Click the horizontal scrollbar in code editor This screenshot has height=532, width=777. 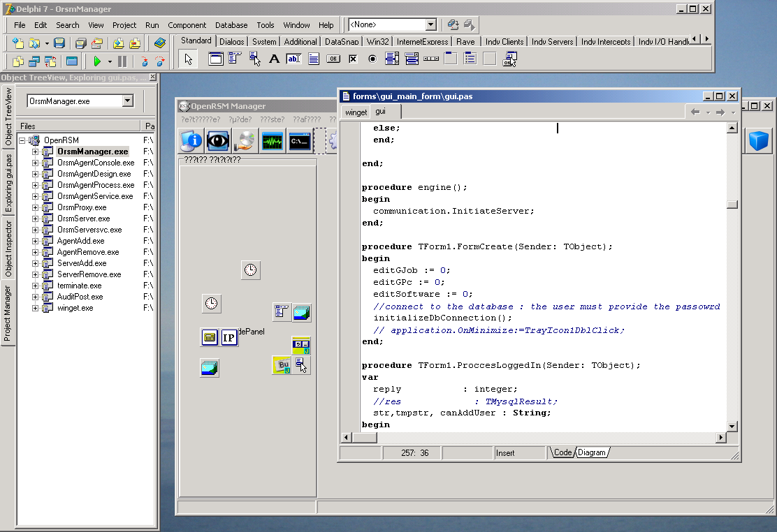point(533,437)
